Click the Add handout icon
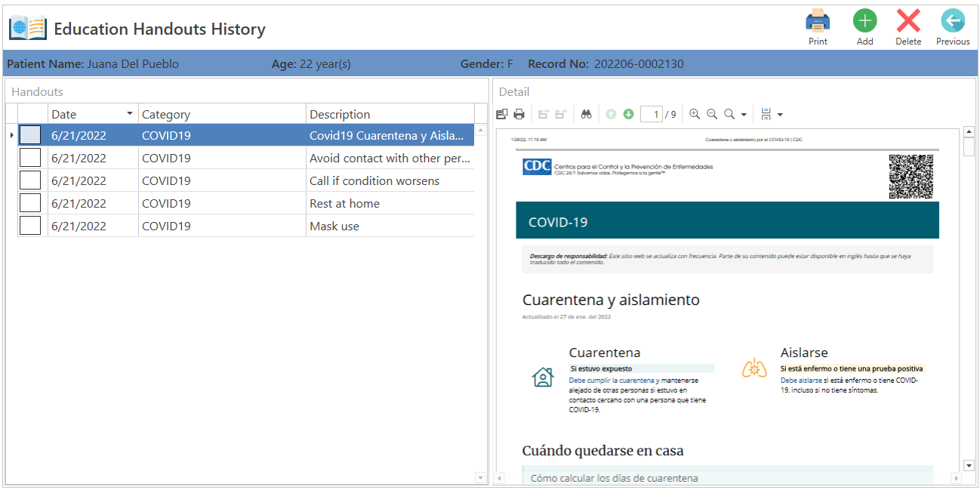The width and height of the screenshot is (980, 490). pyautogui.click(x=864, y=21)
